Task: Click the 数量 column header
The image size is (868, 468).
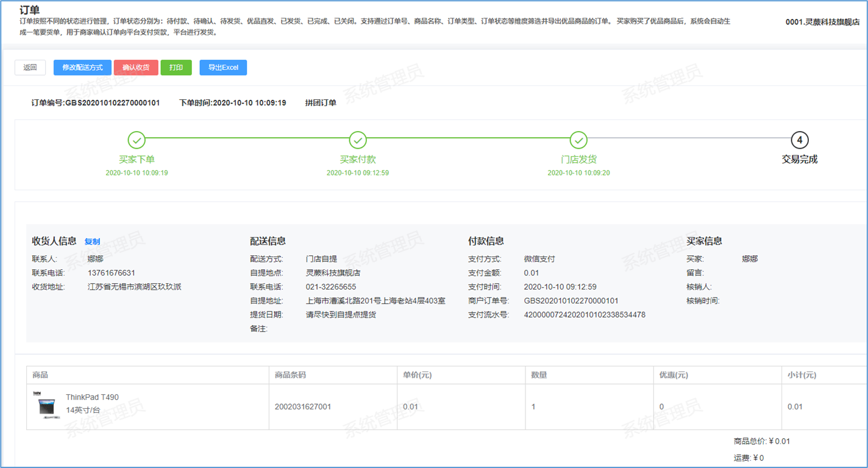Action: pyautogui.click(x=539, y=375)
